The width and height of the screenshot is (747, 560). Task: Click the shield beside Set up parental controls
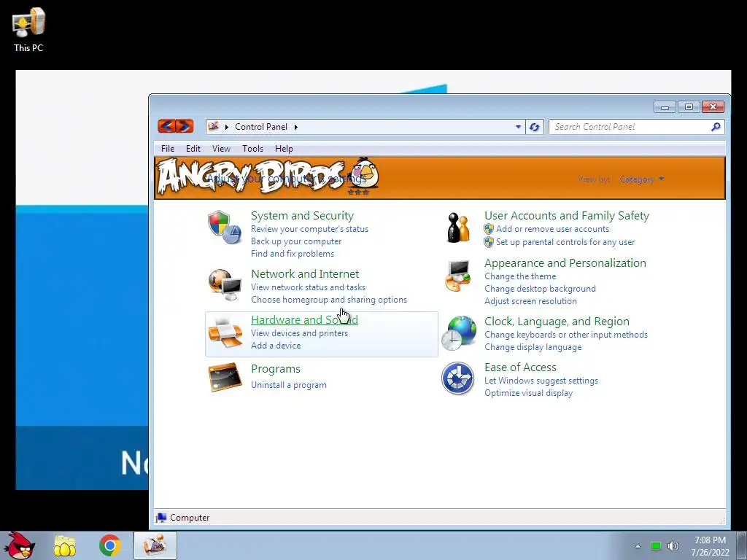click(489, 242)
